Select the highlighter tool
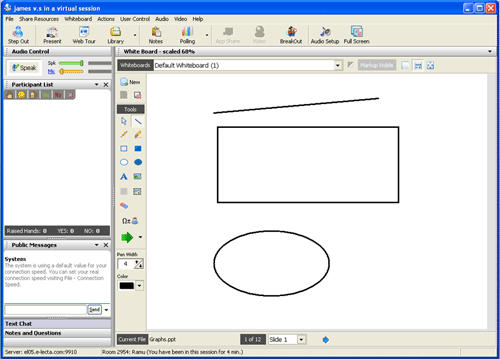Image resolution: width=500 pixels, height=360 pixels. pos(138,134)
